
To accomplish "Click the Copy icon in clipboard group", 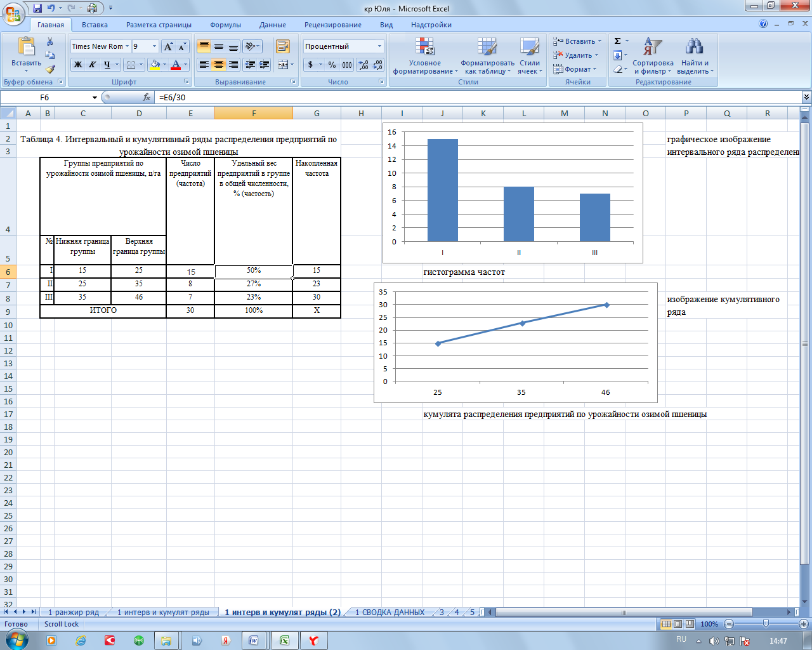I will [50, 55].
